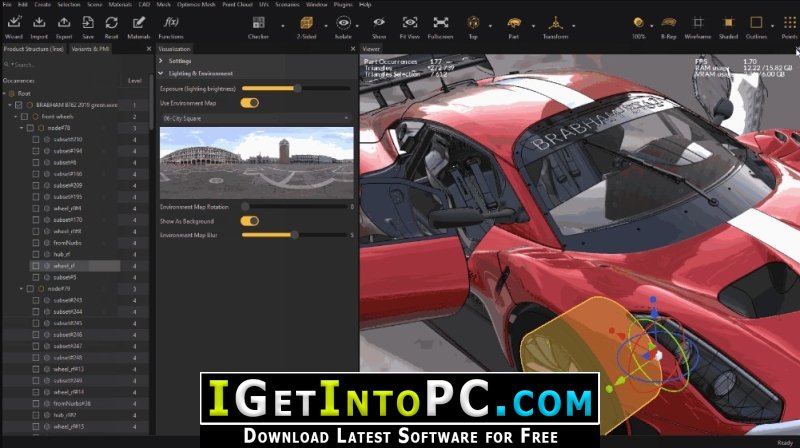The image size is (800, 448).
Task: Switch to the Variants & PMI tab
Action: coord(90,49)
